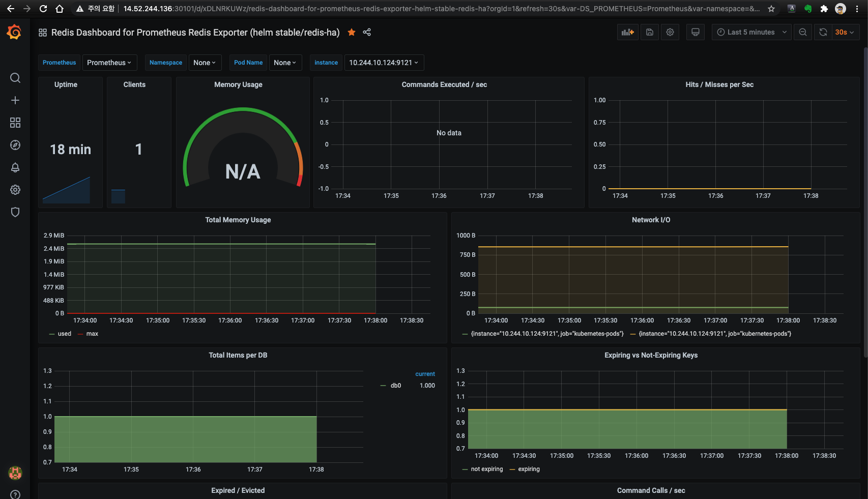This screenshot has width=868, height=499.
Task: Open the Memory Usage panel title menu
Action: (238, 84)
